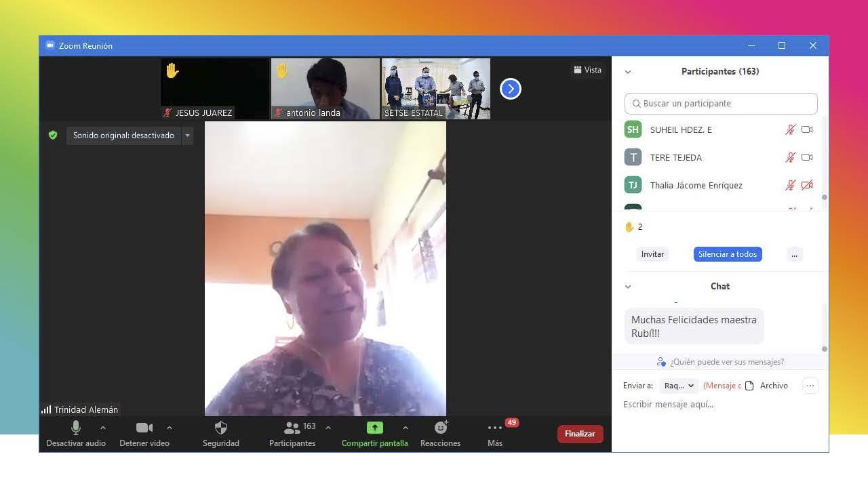This screenshot has height=488, width=868.
Task: Click the Escribir mensaje aquí input
Action: [719, 405]
